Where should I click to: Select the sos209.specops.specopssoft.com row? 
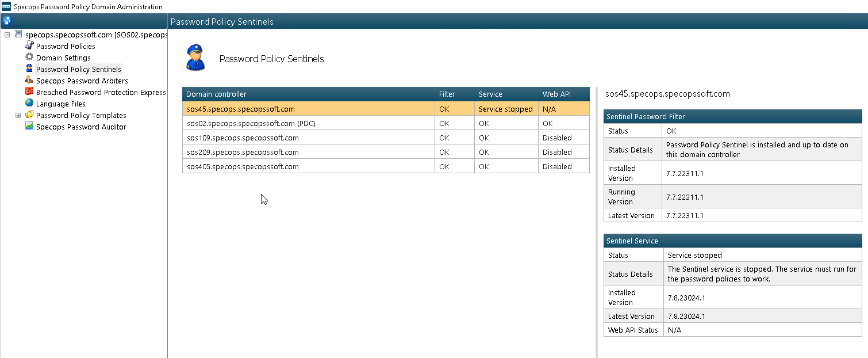[x=386, y=152]
